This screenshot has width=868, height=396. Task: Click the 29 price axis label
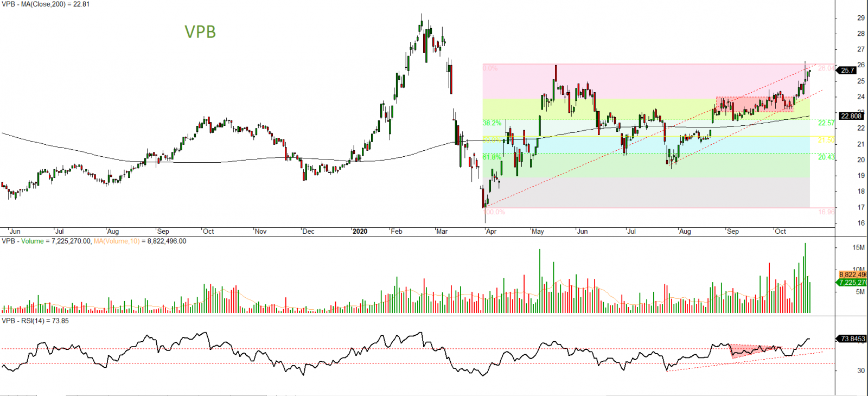coord(861,18)
